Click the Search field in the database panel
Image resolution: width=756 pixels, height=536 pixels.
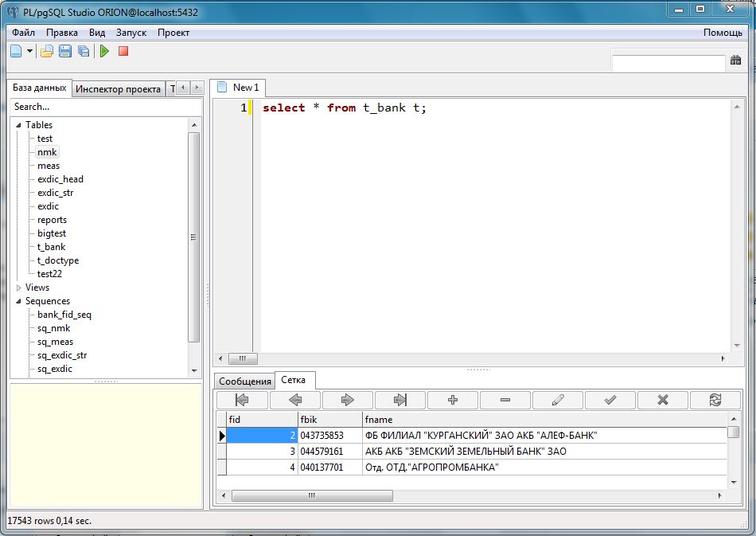click(103, 107)
